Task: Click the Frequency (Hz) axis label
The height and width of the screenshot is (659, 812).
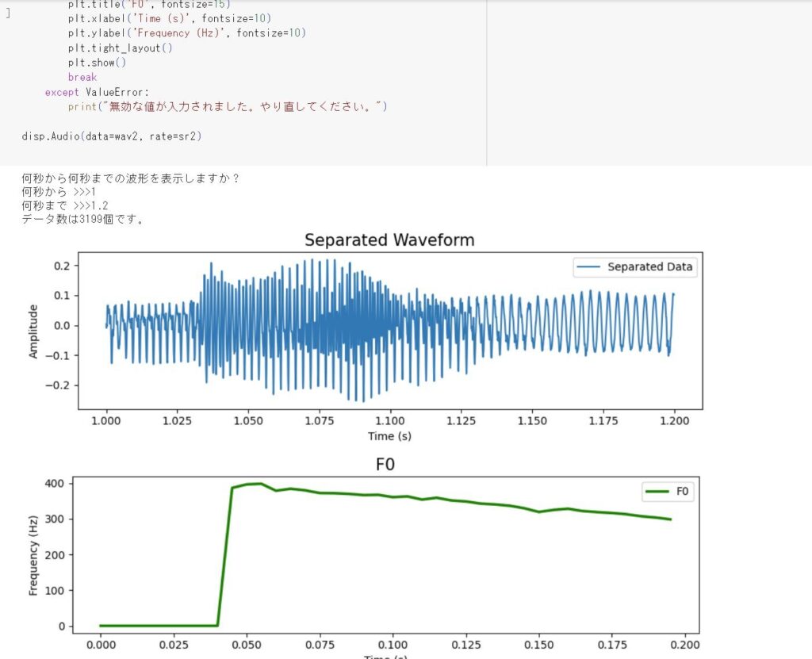Action: (x=33, y=555)
